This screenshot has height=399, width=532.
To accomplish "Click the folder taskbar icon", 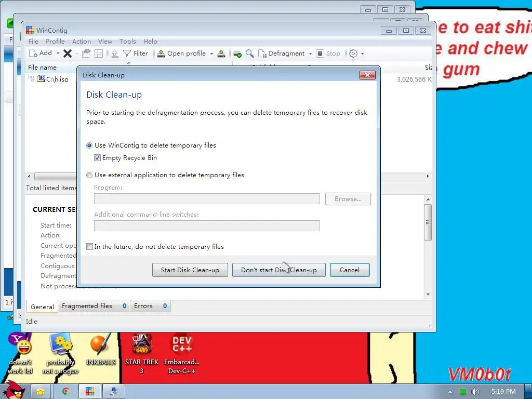I will point(41,392).
